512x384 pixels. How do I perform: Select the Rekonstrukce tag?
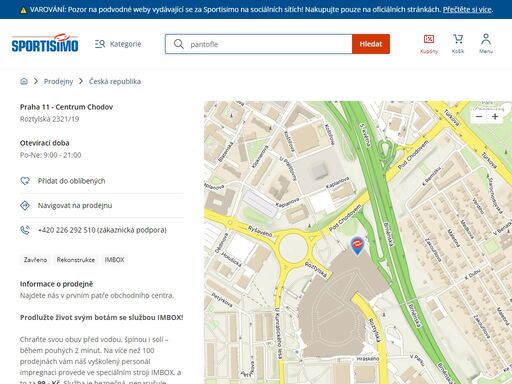point(76,260)
